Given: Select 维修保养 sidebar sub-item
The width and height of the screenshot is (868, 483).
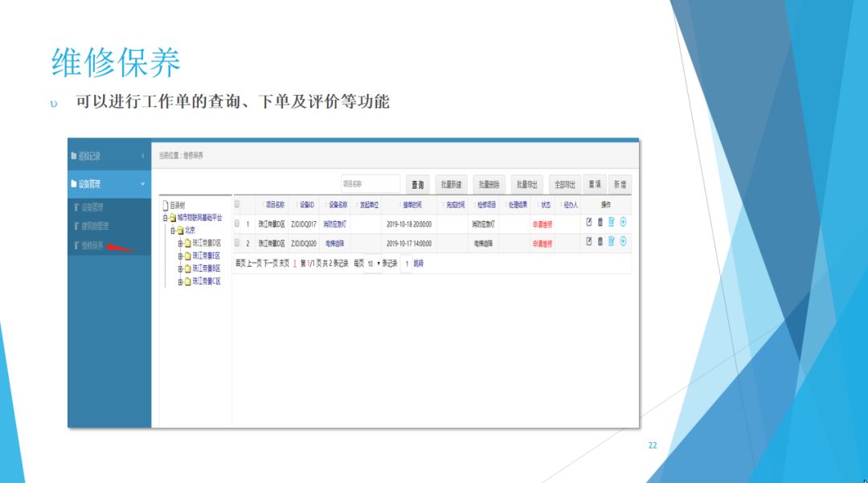Looking at the screenshot, I should pyautogui.click(x=92, y=246).
